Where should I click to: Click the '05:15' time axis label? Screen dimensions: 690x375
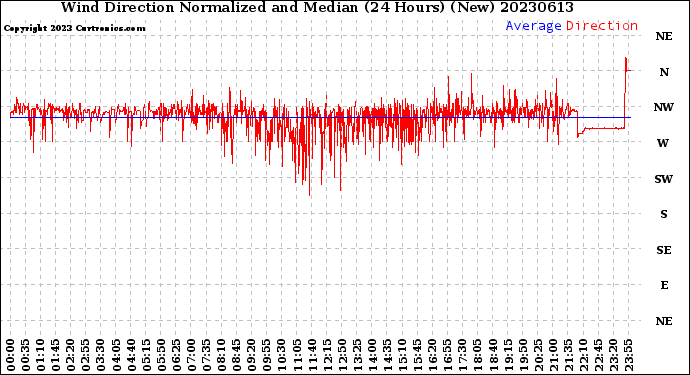pos(146,355)
